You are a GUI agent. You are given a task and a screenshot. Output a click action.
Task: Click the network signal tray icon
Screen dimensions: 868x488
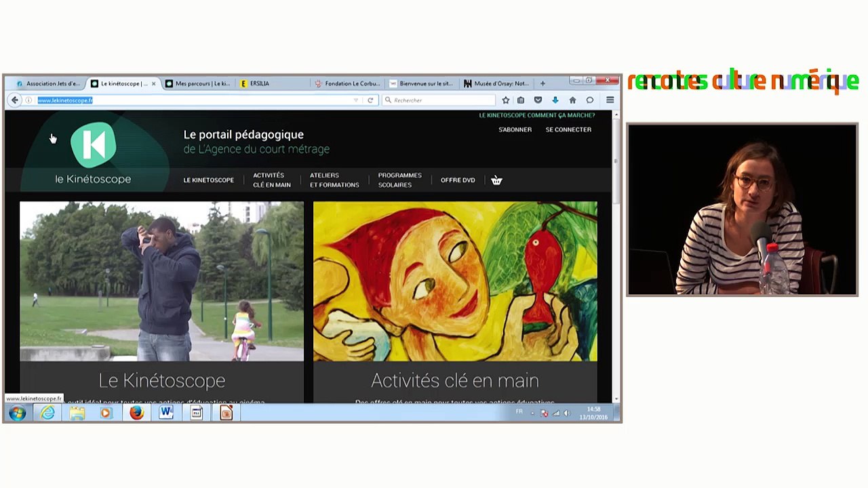[x=555, y=413]
